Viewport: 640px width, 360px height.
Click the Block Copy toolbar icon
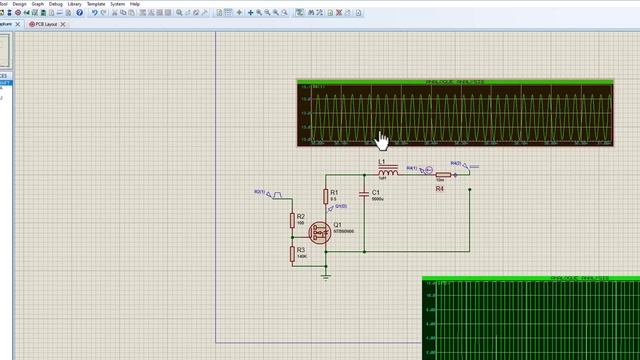(x=142, y=13)
